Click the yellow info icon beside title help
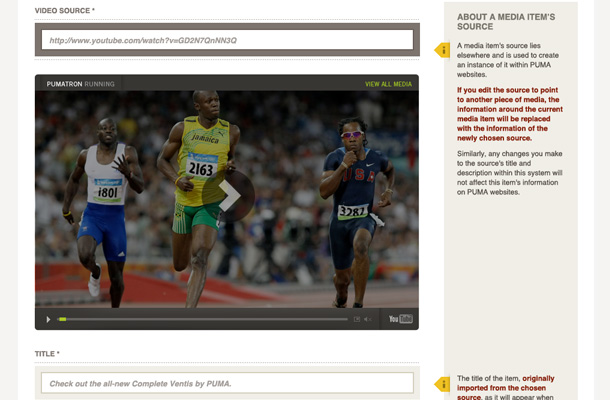This screenshot has width=610, height=400. coord(442,384)
